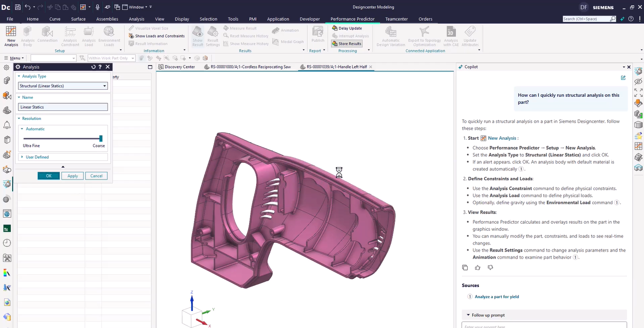
Task: Open the Home ribbon tab
Action: point(33,19)
